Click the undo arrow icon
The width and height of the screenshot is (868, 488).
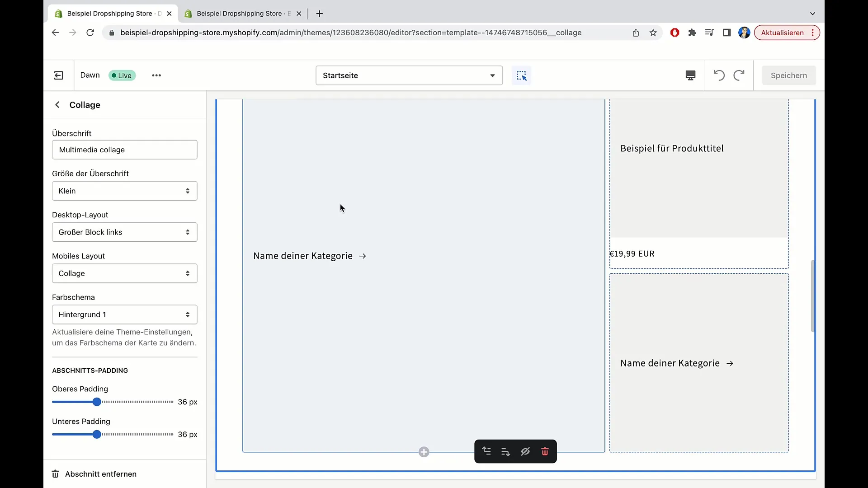(x=719, y=75)
